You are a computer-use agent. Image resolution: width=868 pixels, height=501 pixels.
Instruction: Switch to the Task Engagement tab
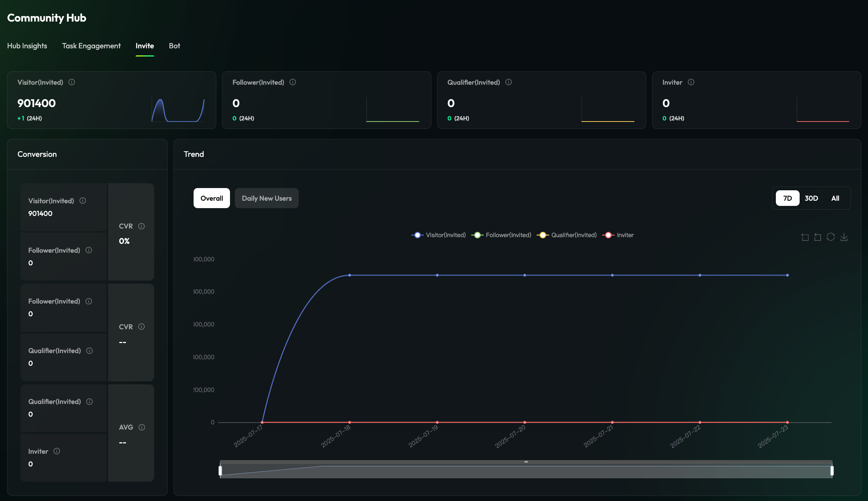91,46
